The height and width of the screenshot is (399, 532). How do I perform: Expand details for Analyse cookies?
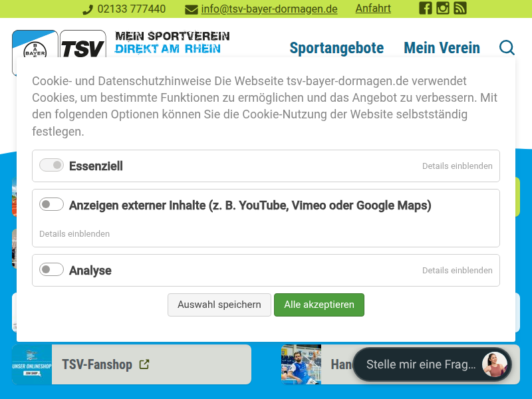(457, 271)
